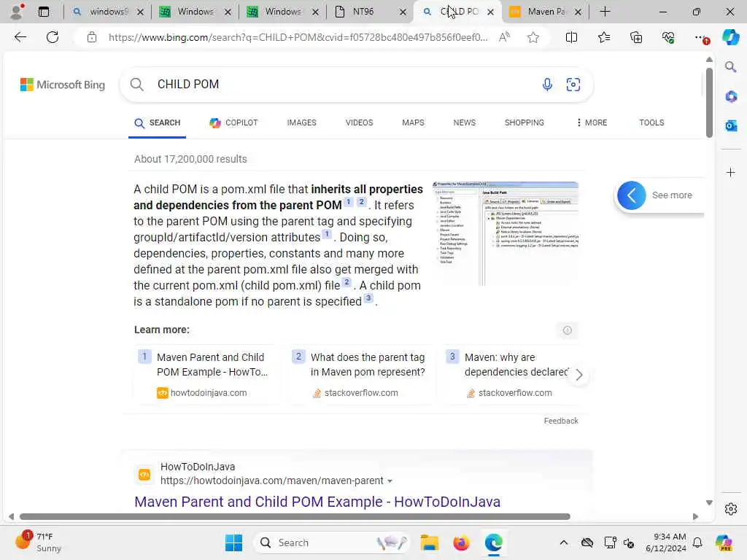Open 'Maven: why are dependencies' source card
This screenshot has height=560, width=747.
[510, 375]
